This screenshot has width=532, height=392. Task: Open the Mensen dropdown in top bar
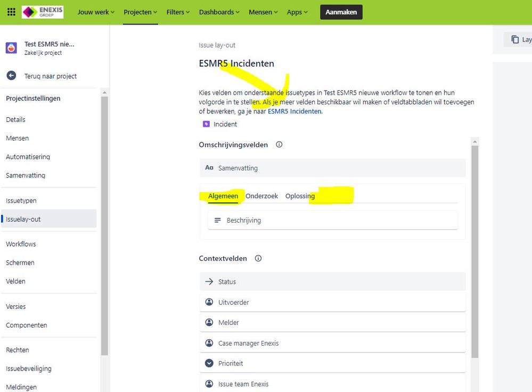coord(263,12)
